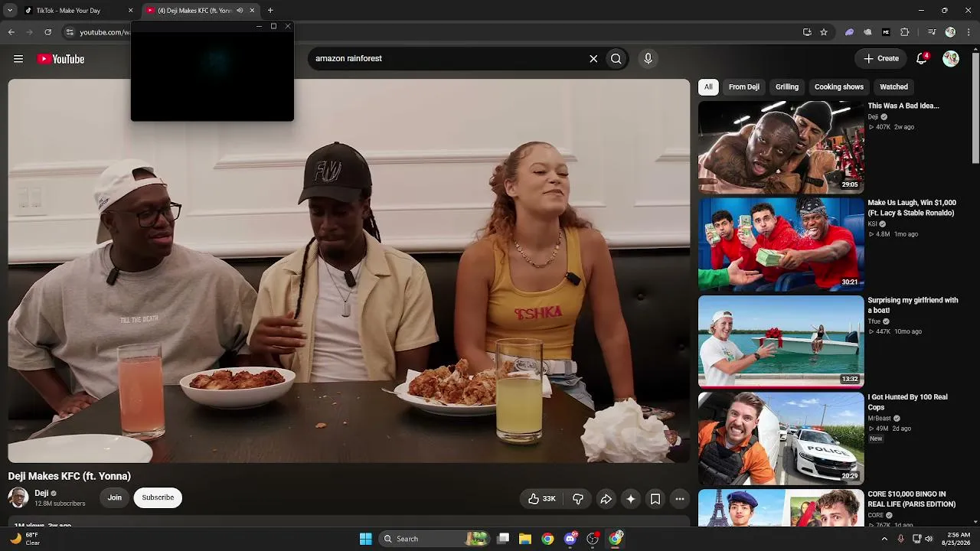Switch to the TikTok - Make Your Day tab
The width and height of the screenshot is (980, 551).
click(x=79, y=11)
